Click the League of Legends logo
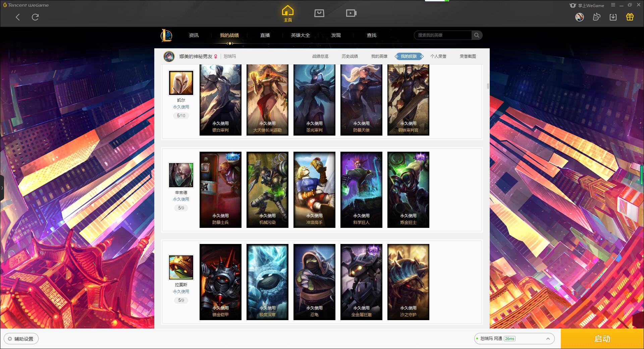The image size is (644, 349). [166, 35]
